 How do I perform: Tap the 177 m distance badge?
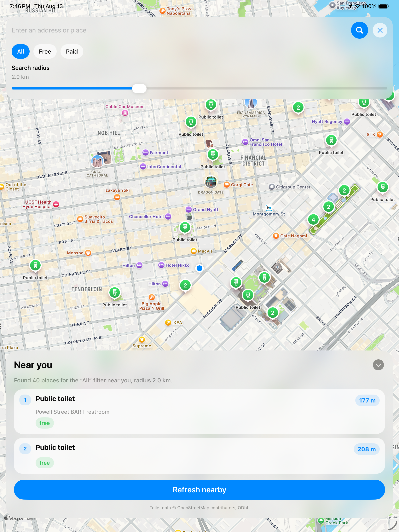coord(367,400)
